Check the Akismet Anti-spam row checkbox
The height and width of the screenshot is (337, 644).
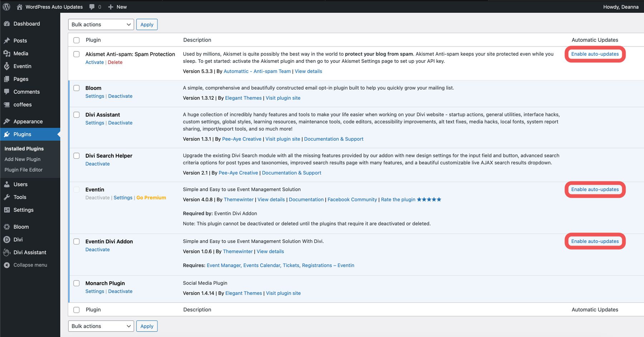click(x=76, y=54)
